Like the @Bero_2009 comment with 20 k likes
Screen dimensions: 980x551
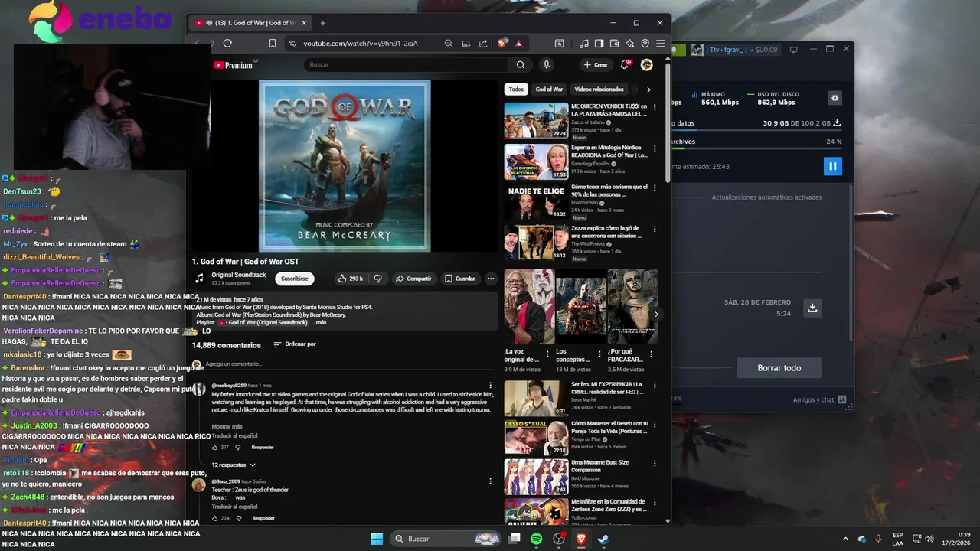tap(214, 518)
